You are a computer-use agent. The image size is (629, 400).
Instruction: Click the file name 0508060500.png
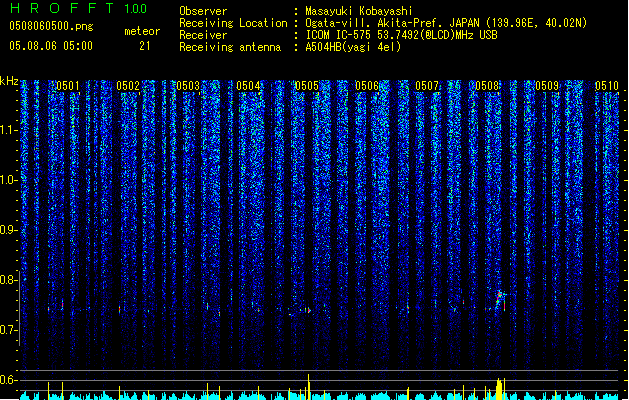pos(51,26)
